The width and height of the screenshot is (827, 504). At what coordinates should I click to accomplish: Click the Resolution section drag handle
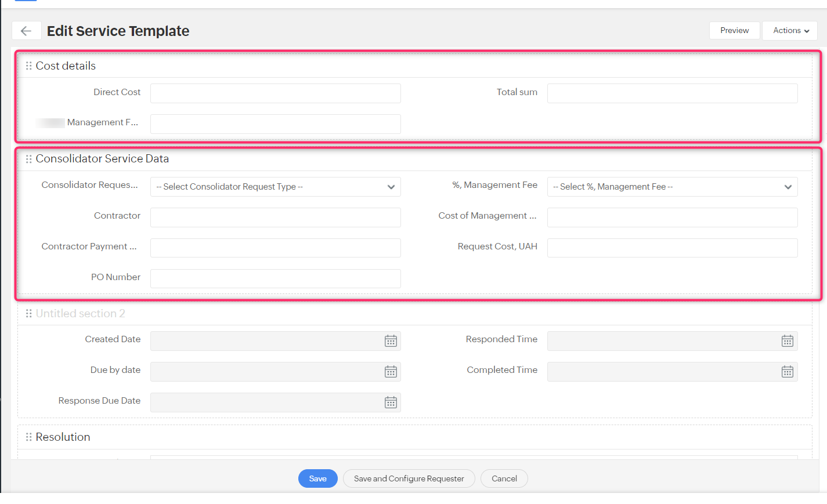click(x=28, y=437)
